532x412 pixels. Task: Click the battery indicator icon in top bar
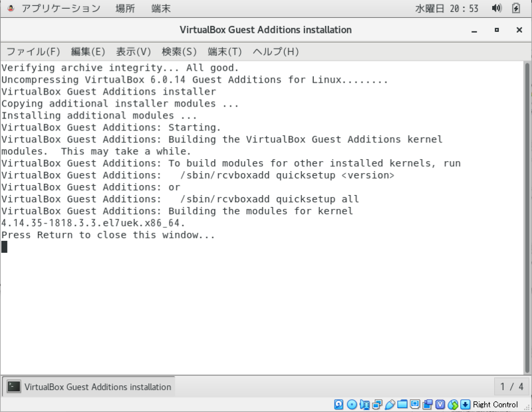516,8
